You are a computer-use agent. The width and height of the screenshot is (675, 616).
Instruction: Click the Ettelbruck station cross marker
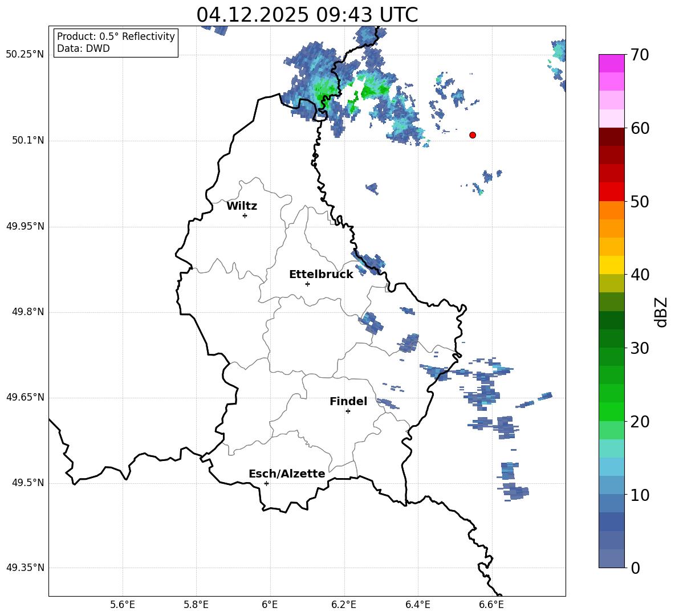(307, 284)
